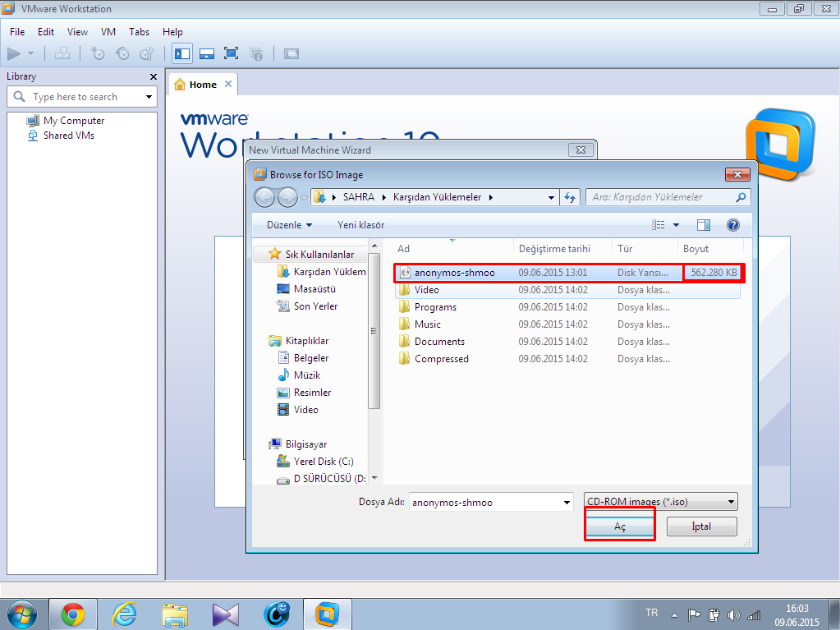Open the Help menu
Screen dimensions: 840x630
172,32
